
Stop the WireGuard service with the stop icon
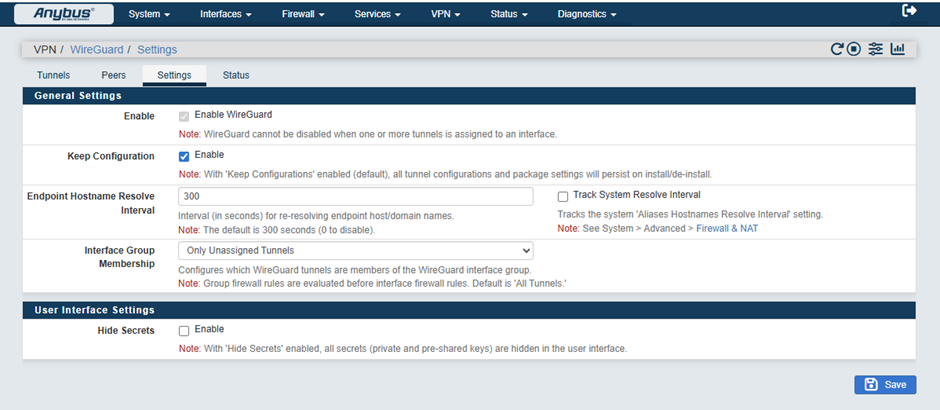tap(854, 49)
